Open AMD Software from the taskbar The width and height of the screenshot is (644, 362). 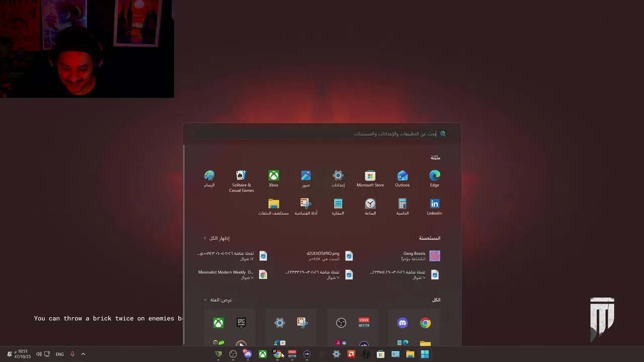point(351,354)
